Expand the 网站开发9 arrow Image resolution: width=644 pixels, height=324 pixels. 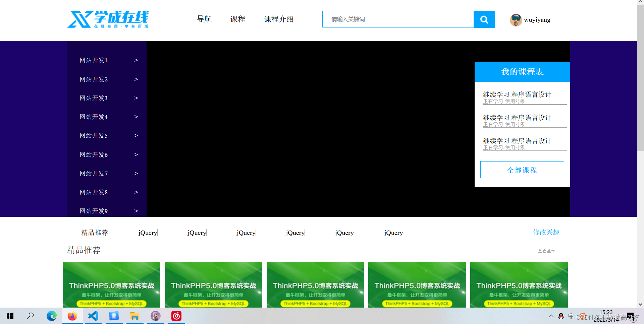[x=136, y=211]
